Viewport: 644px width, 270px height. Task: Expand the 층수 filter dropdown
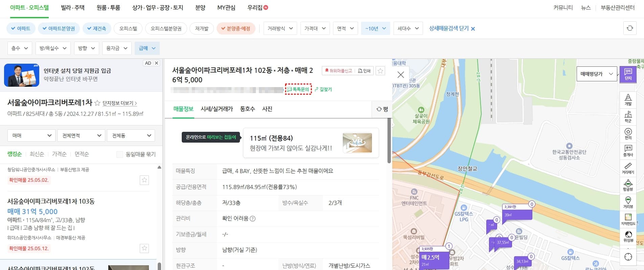click(20, 48)
